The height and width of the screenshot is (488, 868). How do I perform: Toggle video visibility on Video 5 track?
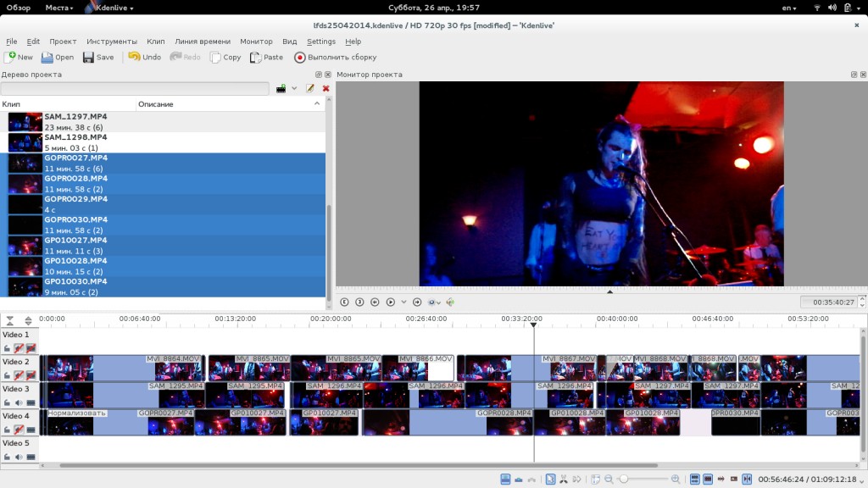pos(31,457)
